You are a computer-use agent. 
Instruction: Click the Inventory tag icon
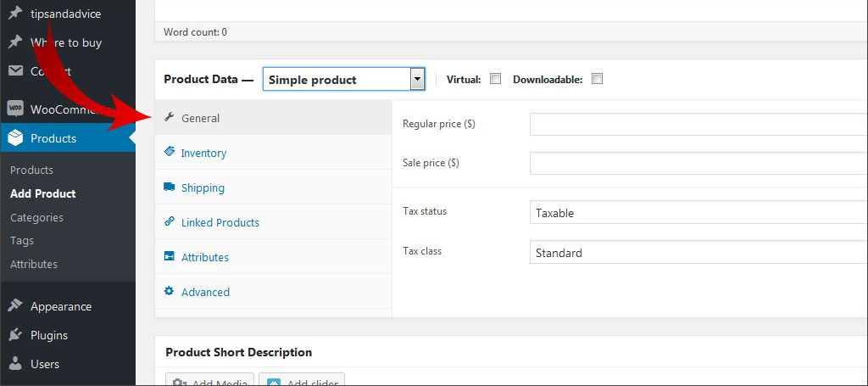(169, 152)
